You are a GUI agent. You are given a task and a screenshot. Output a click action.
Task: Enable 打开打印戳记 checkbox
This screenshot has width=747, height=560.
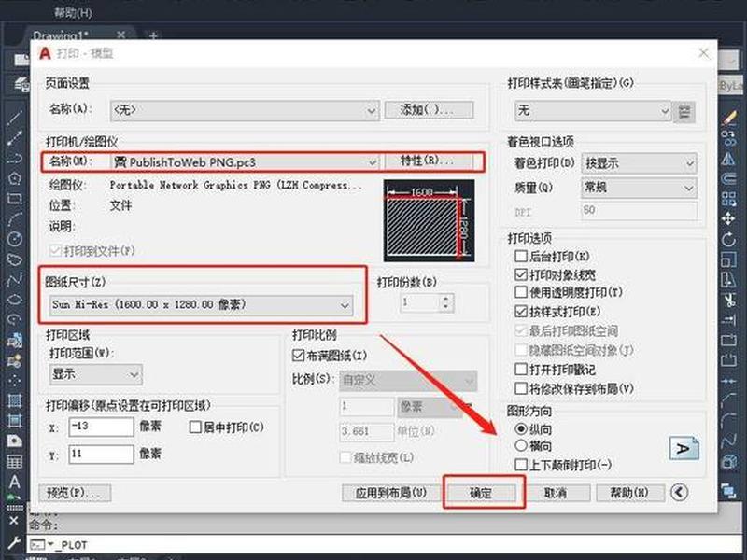pos(521,369)
